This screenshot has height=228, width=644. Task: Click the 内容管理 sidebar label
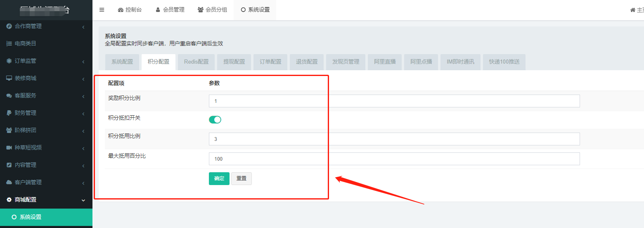26,165
